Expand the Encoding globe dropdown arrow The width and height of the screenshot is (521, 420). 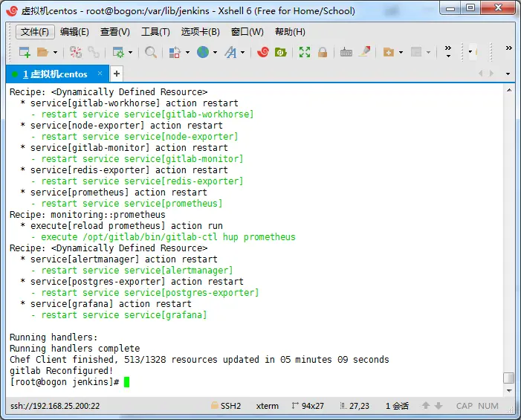(215, 53)
